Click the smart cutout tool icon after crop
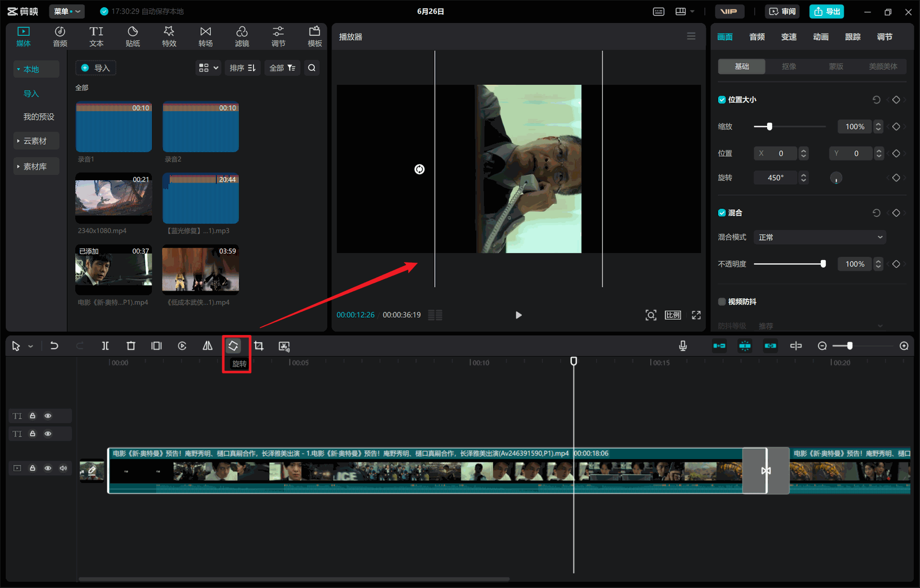Screen dimensions: 920x588 click(284, 346)
